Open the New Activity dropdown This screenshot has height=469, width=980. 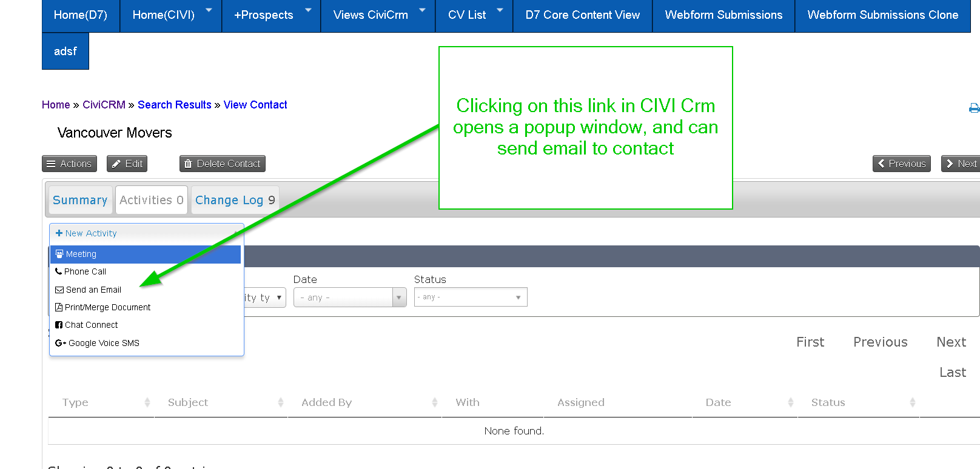(147, 233)
